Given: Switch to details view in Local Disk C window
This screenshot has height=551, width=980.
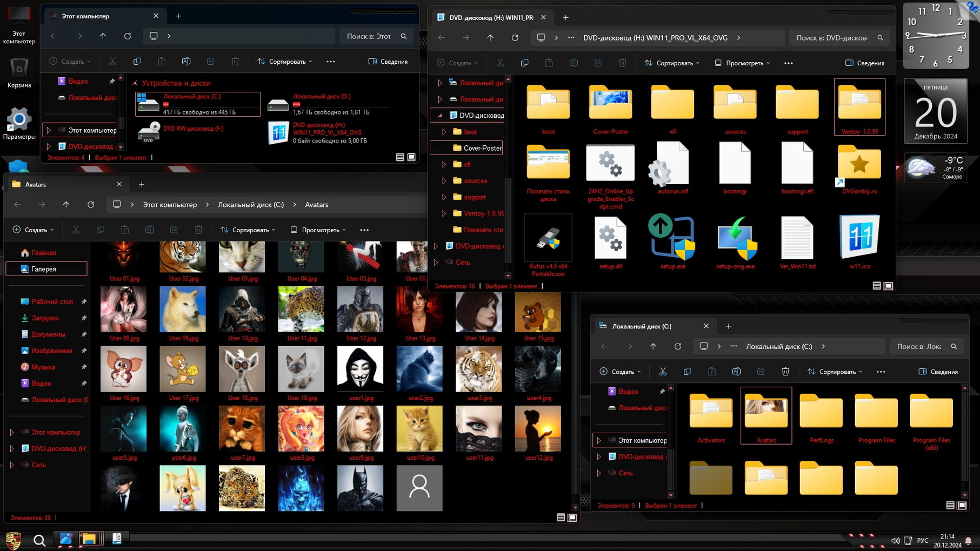Looking at the screenshot, I should pos(950,505).
